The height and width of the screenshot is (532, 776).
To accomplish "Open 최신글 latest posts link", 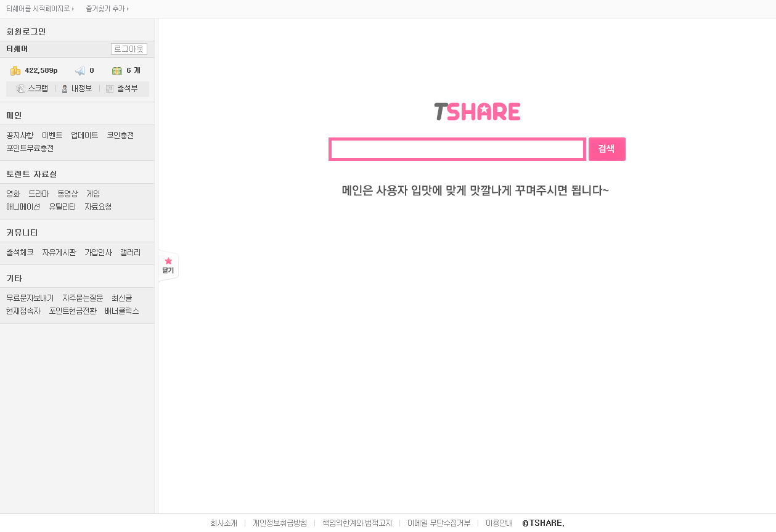I will coord(122,298).
